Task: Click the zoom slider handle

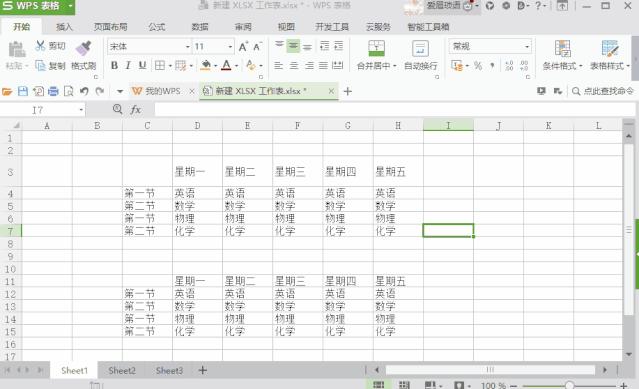Action: [x=569, y=385]
